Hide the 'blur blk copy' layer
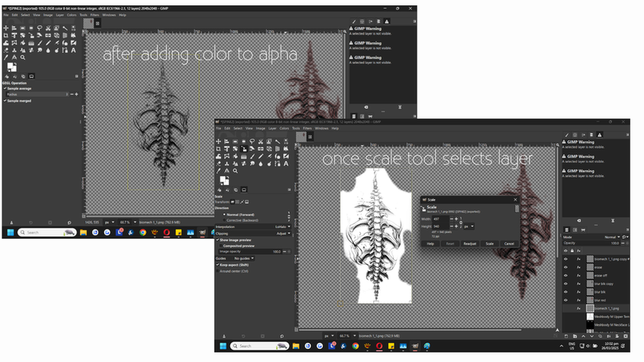 click(566, 284)
